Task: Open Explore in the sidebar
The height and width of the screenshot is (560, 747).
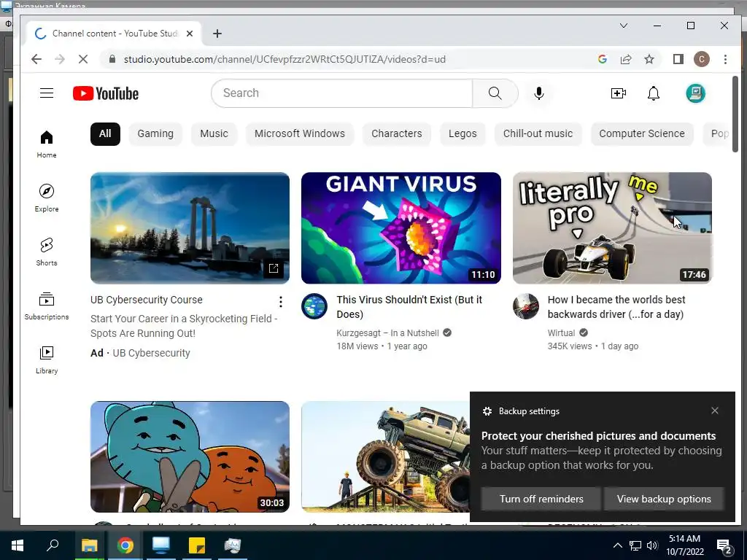Action: pos(47,198)
